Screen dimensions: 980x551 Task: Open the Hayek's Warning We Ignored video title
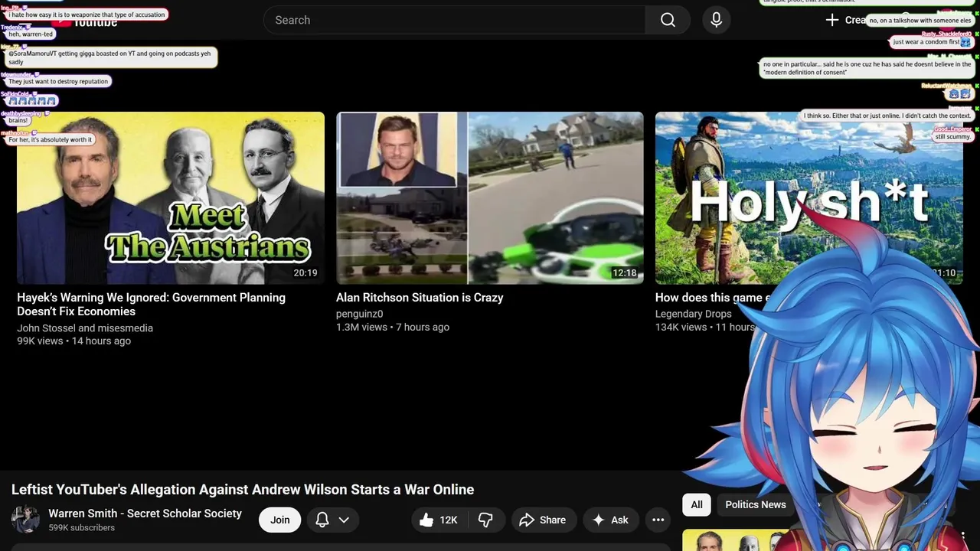[152, 305]
